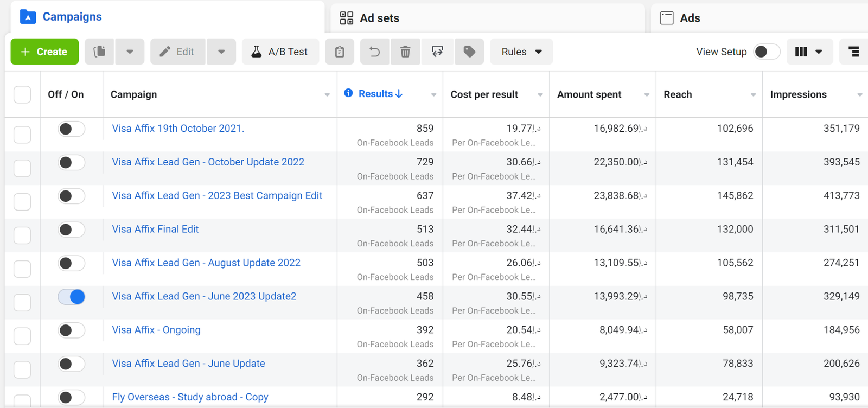
Task: Enable the View Setup switch
Action: click(x=766, y=52)
